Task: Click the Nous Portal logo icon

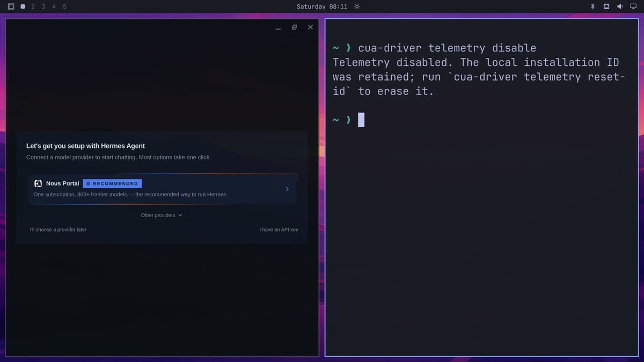Action: [38, 183]
